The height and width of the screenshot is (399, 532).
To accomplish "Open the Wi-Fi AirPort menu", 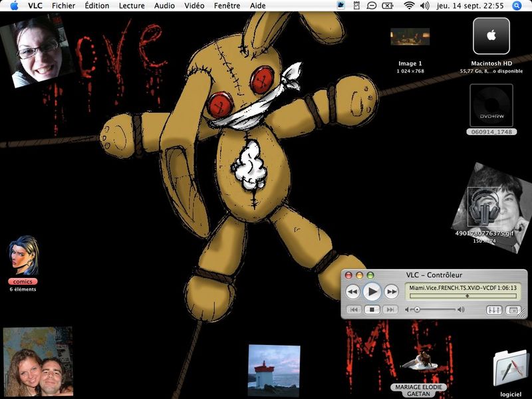I will pos(409,5).
